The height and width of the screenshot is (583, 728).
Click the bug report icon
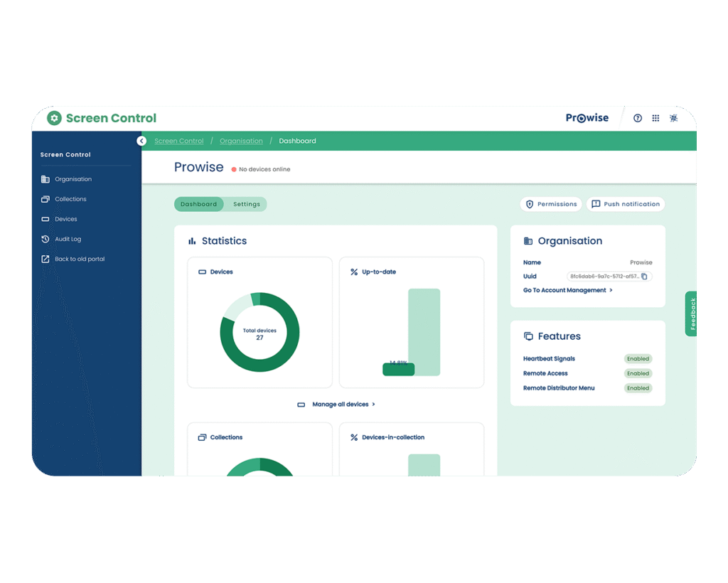click(x=674, y=118)
